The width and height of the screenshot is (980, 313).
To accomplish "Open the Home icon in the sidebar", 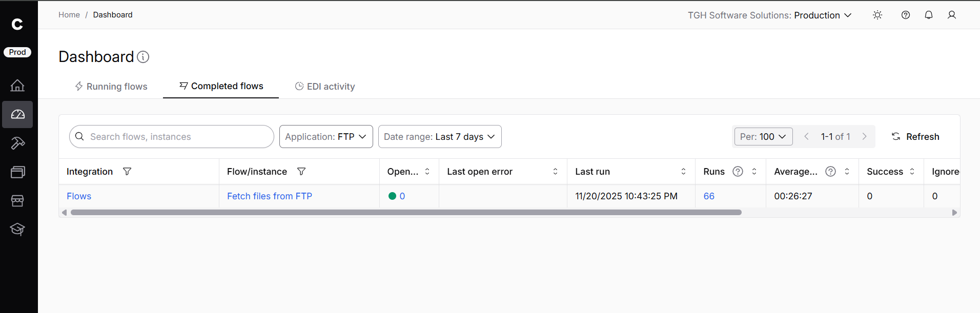I will coord(17,86).
